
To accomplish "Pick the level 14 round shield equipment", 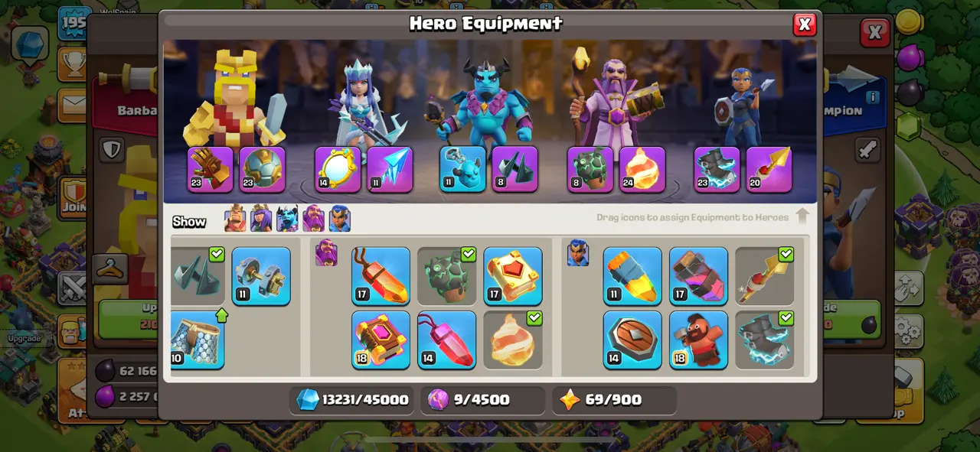I will pyautogui.click(x=632, y=340).
